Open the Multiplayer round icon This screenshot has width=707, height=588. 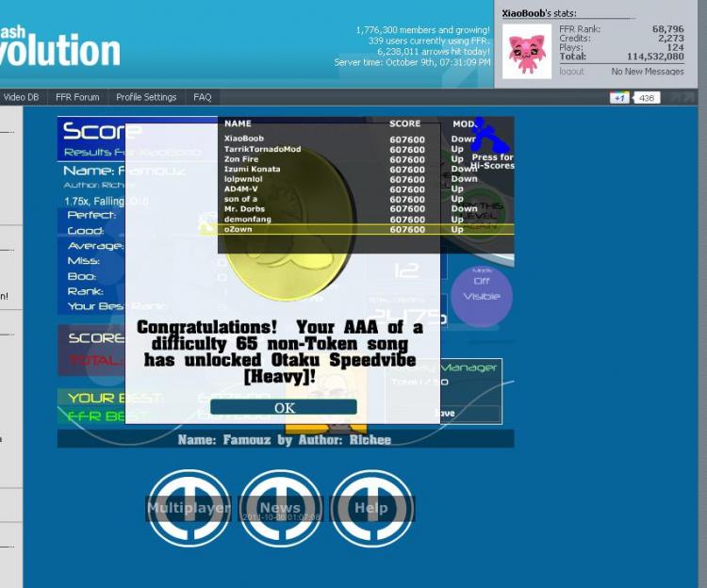(x=189, y=508)
